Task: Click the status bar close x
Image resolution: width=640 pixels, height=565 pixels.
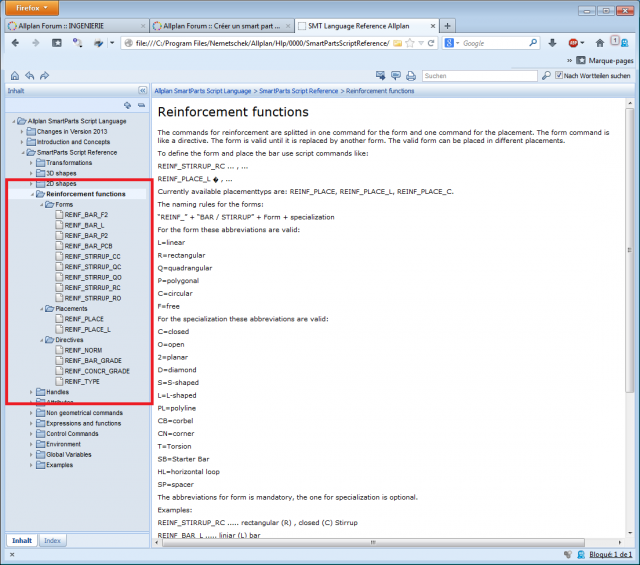Action: pyautogui.click(x=12, y=554)
